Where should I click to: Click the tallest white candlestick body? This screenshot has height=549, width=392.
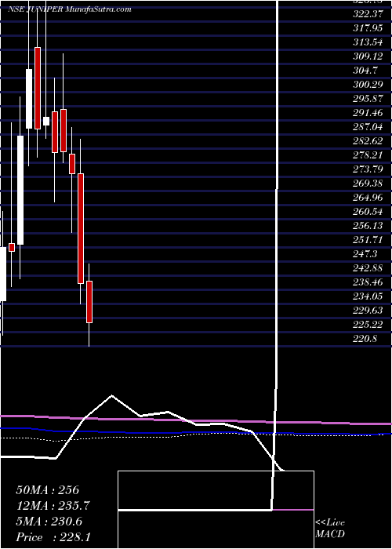(x=20, y=190)
